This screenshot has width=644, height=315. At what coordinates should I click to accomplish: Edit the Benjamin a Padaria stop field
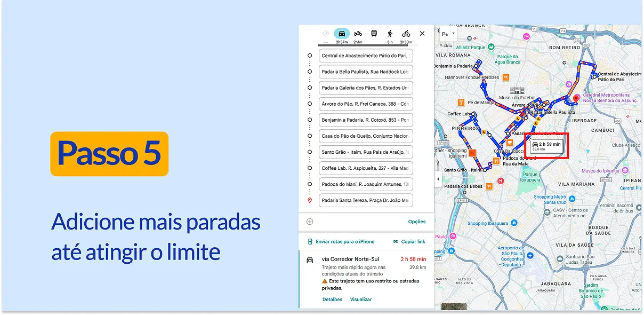point(366,120)
